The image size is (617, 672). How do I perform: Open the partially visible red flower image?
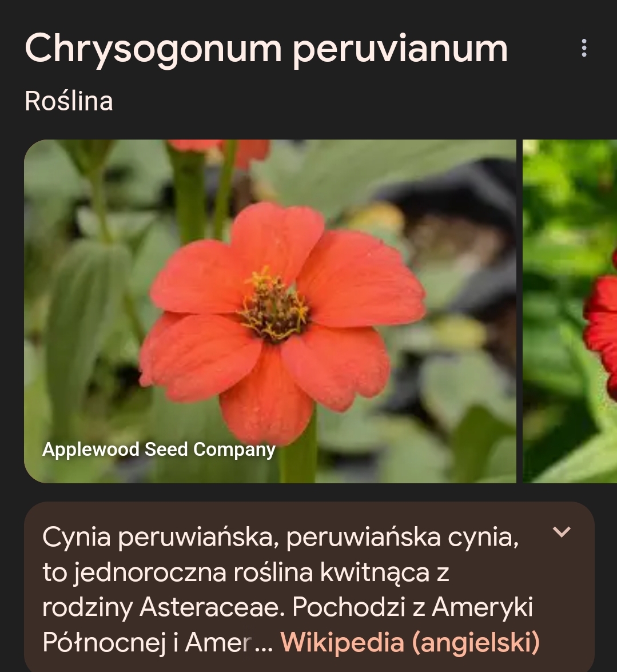[x=570, y=311]
